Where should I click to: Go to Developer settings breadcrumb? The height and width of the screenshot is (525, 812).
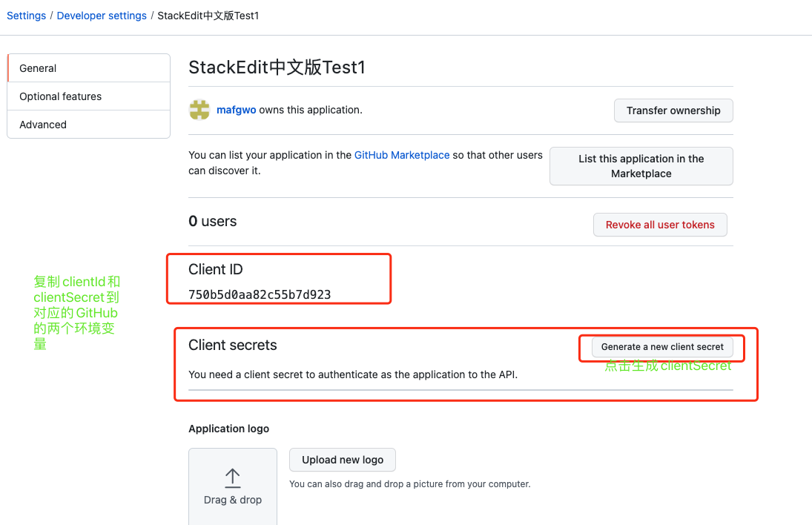102,16
